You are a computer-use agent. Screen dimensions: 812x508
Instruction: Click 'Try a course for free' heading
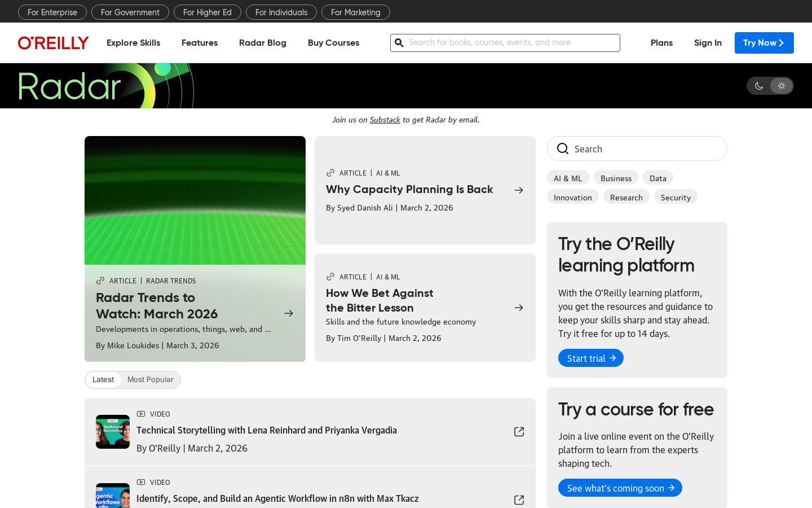coord(636,409)
